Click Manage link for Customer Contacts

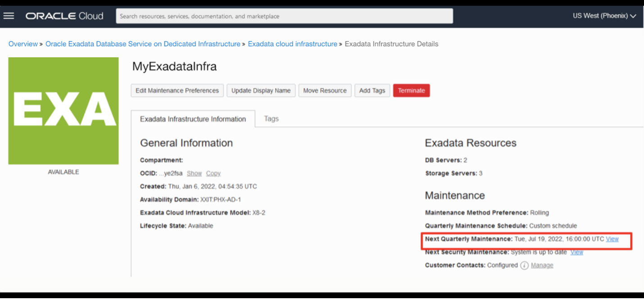(x=542, y=265)
